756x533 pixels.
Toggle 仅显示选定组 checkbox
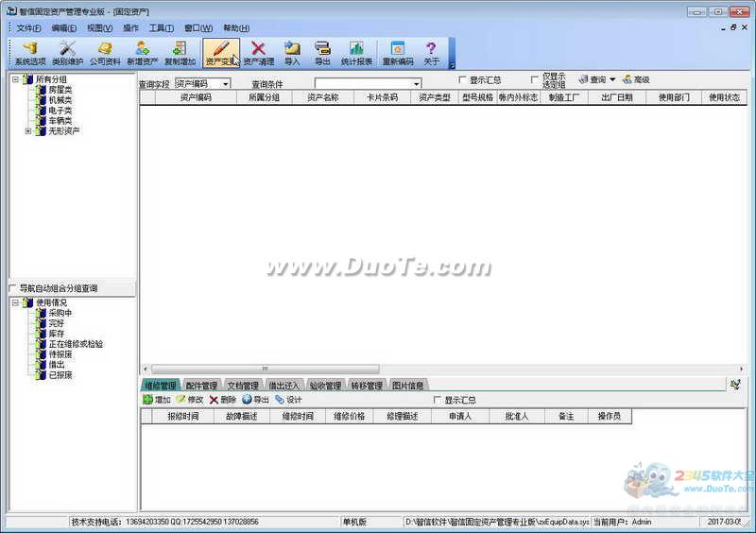[x=535, y=79]
